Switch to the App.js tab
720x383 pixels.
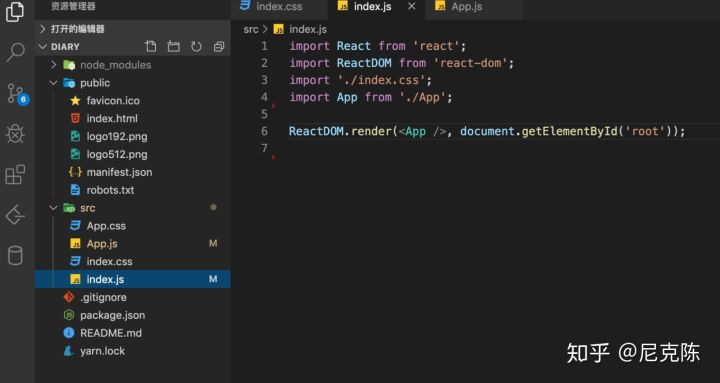(466, 7)
